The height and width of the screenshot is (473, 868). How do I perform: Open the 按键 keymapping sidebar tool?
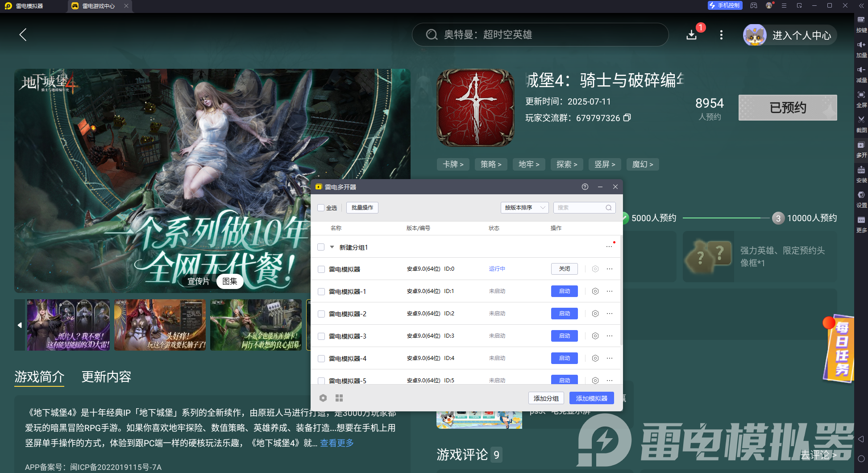(x=861, y=24)
